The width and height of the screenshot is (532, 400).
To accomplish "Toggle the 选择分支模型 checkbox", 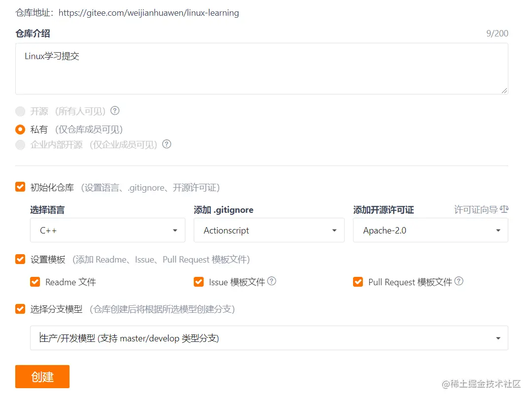I will [x=20, y=309].
